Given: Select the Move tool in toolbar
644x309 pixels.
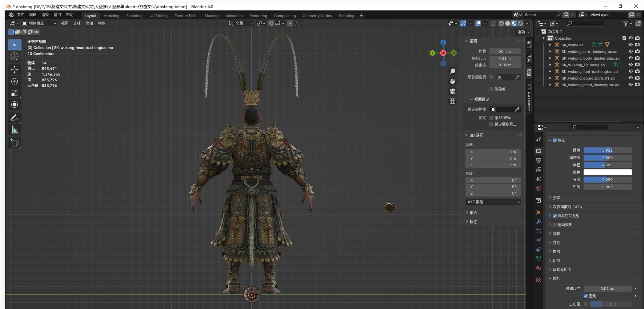Looking at the screenshot, I should 14,69.
